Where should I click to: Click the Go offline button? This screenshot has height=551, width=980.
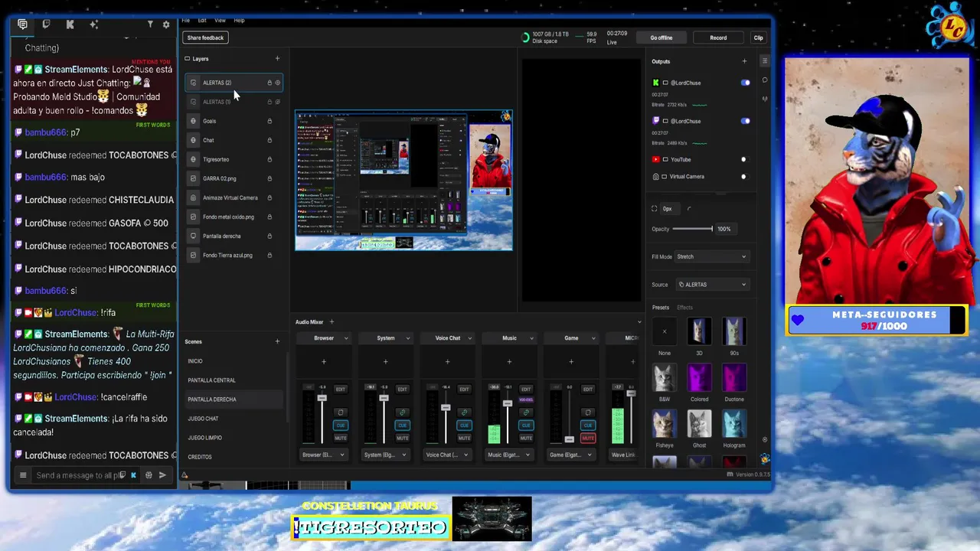(x=661, y=37)
